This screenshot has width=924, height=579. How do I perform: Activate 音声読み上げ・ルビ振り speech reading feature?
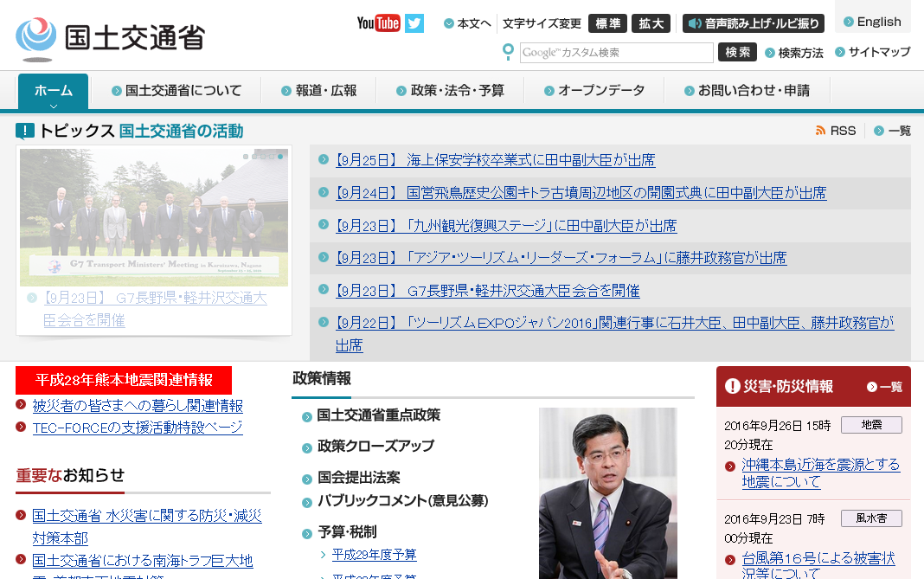(753, 23)
